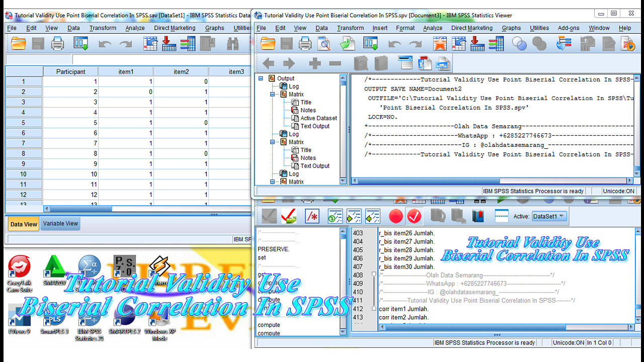The height and width of the screenshot is (362, 644).
Task: Open Add-ons menu in Viewer window
Action: coord(569,28)
